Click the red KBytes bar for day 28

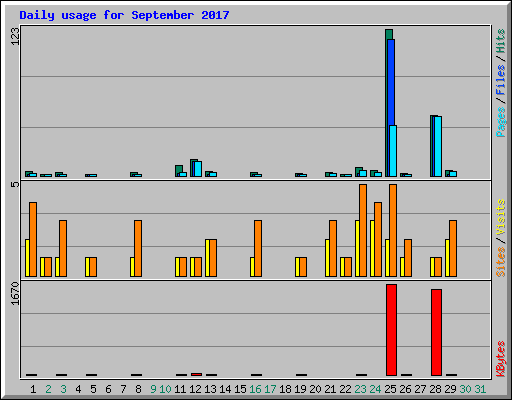pyautogui.click(x=436, y=332)
